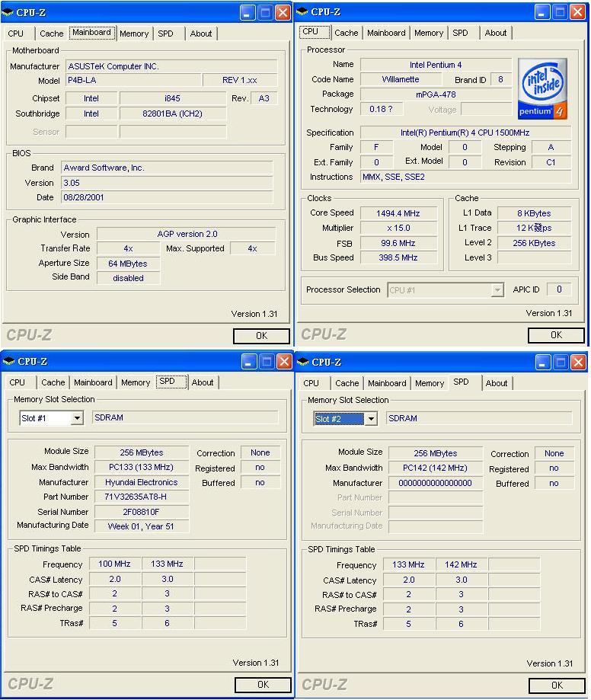Click OK in the Processor window

point(556,335)
